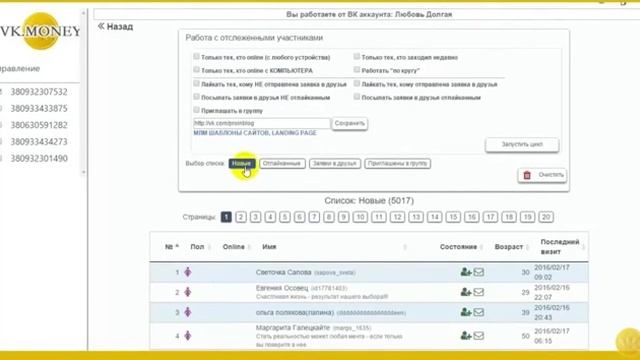Select the Новые list tab
The width and height of the screenshot is (640, 360).
pos(242,164)
